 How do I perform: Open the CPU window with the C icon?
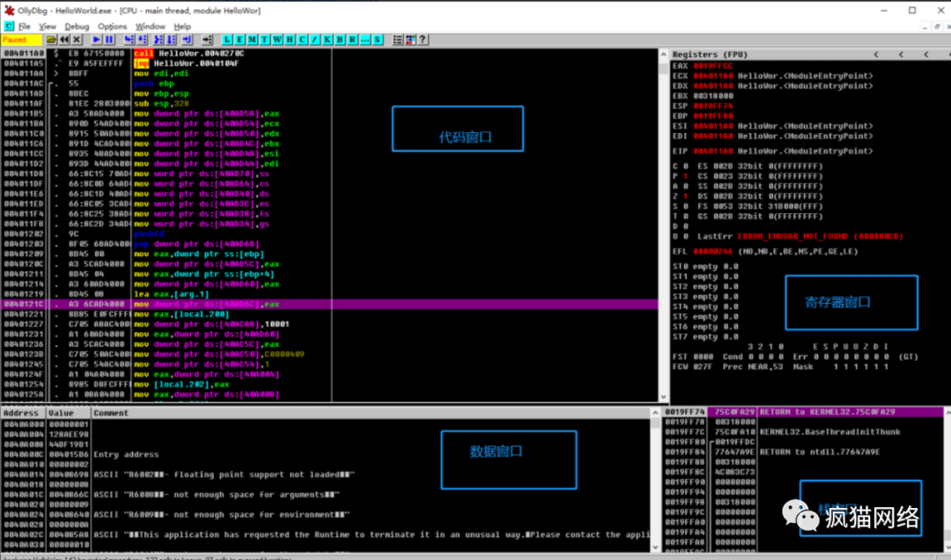(x=302, y=40)
